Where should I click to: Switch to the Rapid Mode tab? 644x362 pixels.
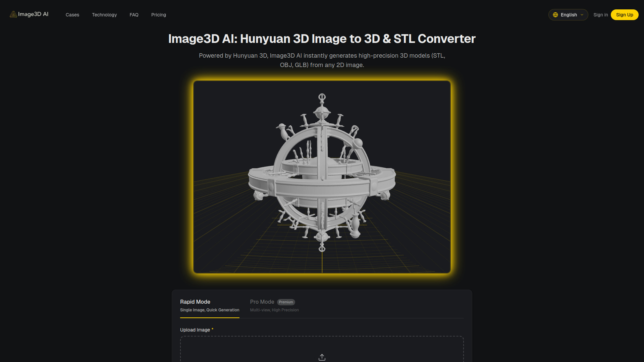(x=195, y=302)
